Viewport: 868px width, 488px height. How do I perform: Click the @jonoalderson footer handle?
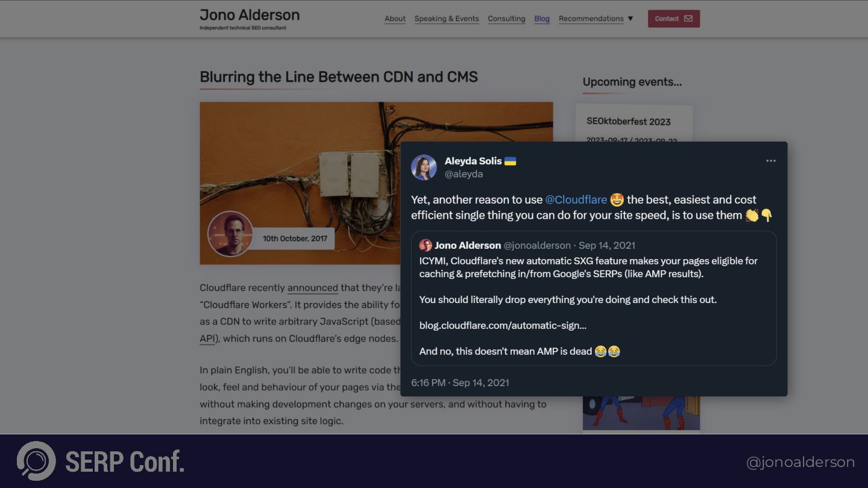[800, 462]
